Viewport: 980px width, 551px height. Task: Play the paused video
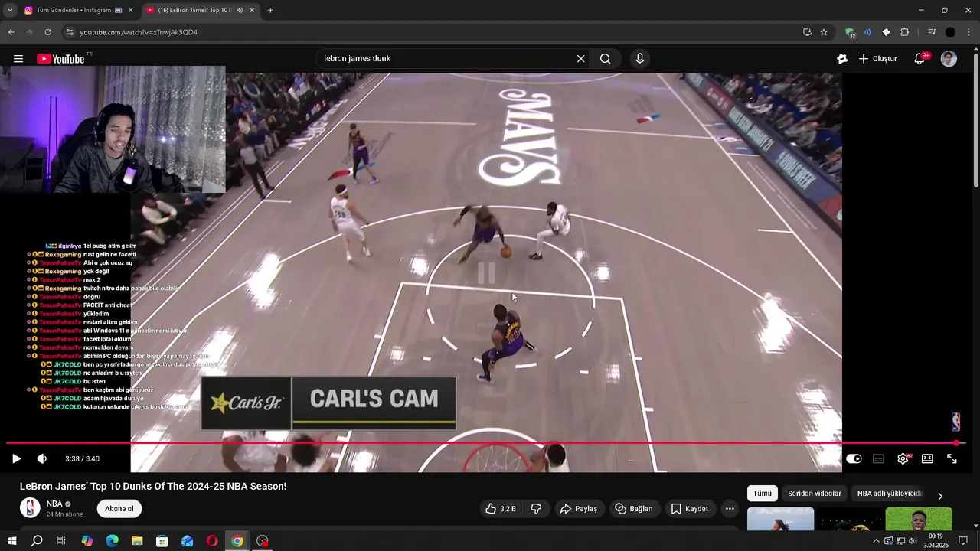(16, 458)
